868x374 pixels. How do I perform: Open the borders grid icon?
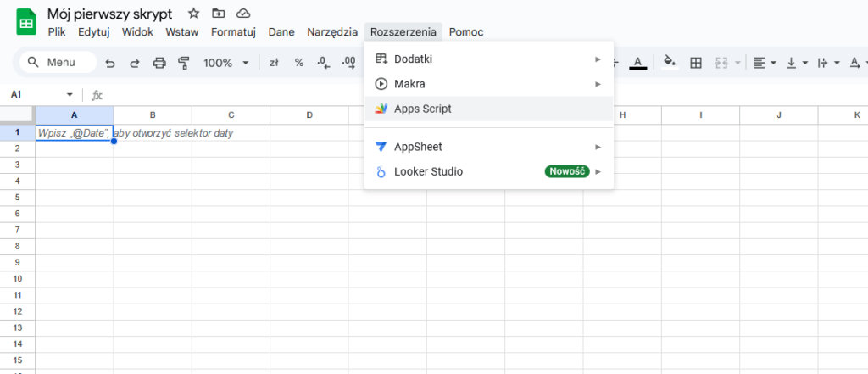[x=696, y=63]
